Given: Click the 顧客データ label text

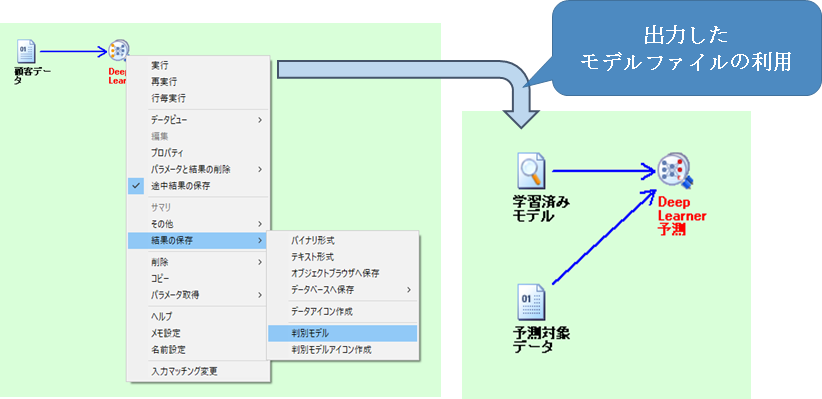Looking at the screenshot, I should point(33,76).
